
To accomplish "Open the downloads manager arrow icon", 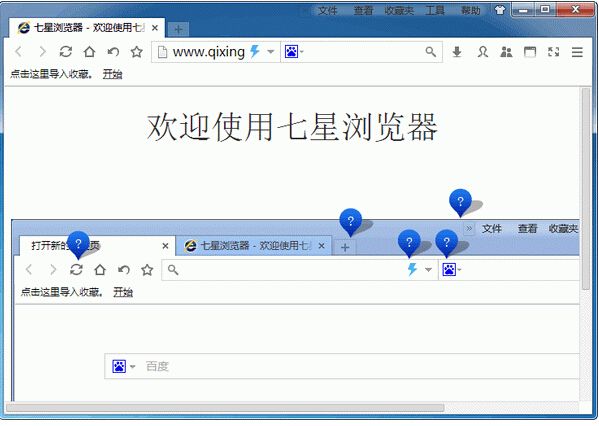I will [x=457, y=52].
